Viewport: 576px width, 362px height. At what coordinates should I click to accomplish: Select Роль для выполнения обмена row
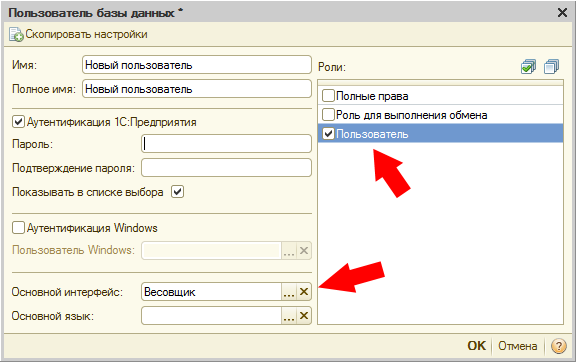coord(440,115)
